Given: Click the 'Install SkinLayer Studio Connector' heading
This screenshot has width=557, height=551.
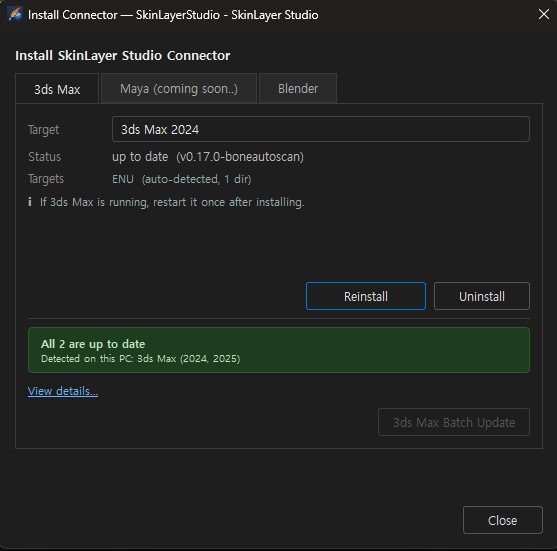Looking at the screenshot, I should [x=123, y=55].
